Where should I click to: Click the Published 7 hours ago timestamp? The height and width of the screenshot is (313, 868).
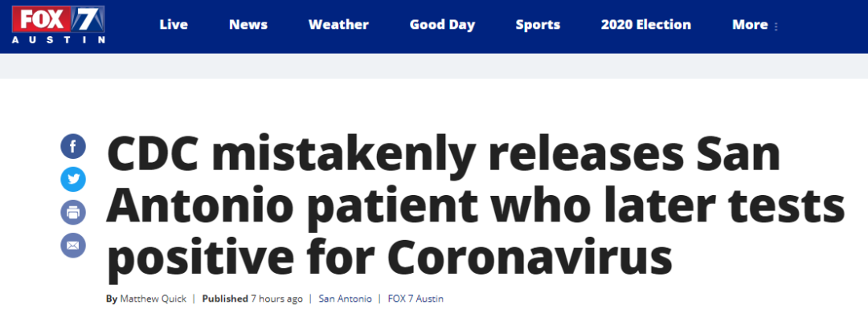coord(252,299)
